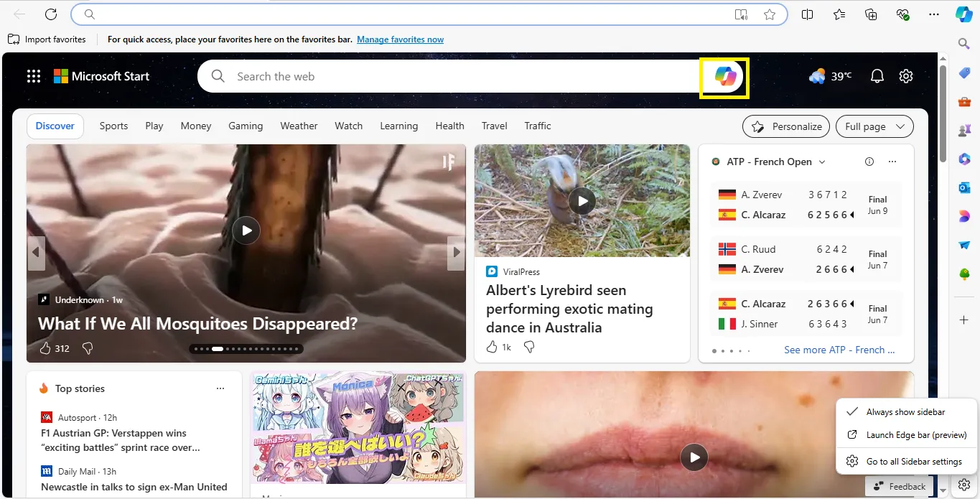
Task: Like the Mosquitoes video story
Action: click(45, 348)
